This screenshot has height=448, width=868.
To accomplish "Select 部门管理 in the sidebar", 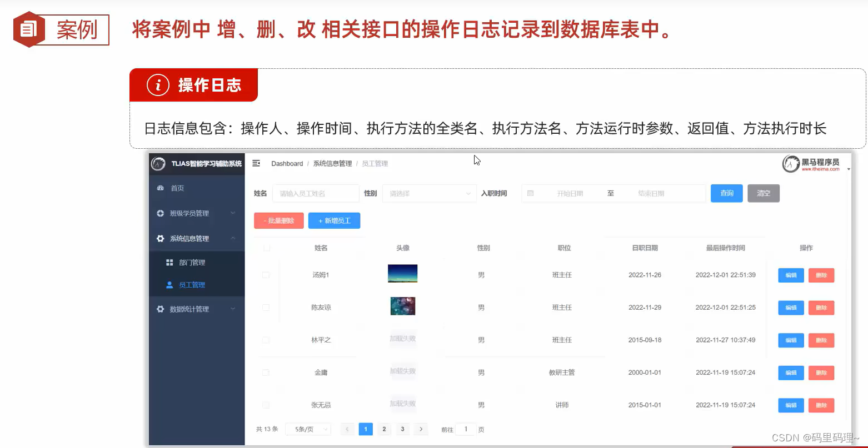I will [x=197, y=263].
